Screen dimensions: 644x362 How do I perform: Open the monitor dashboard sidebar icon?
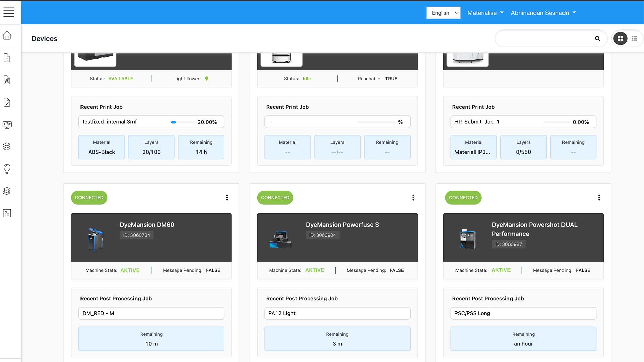7,125
